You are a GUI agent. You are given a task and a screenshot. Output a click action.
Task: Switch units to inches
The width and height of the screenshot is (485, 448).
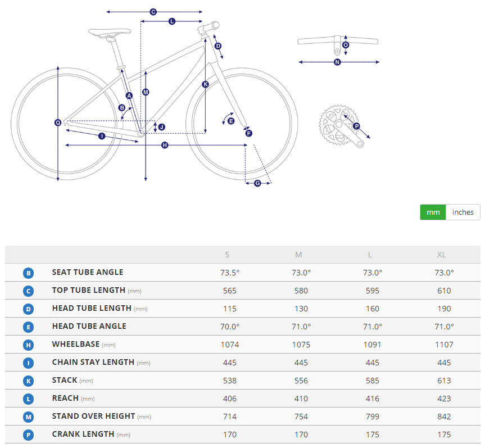463,212
